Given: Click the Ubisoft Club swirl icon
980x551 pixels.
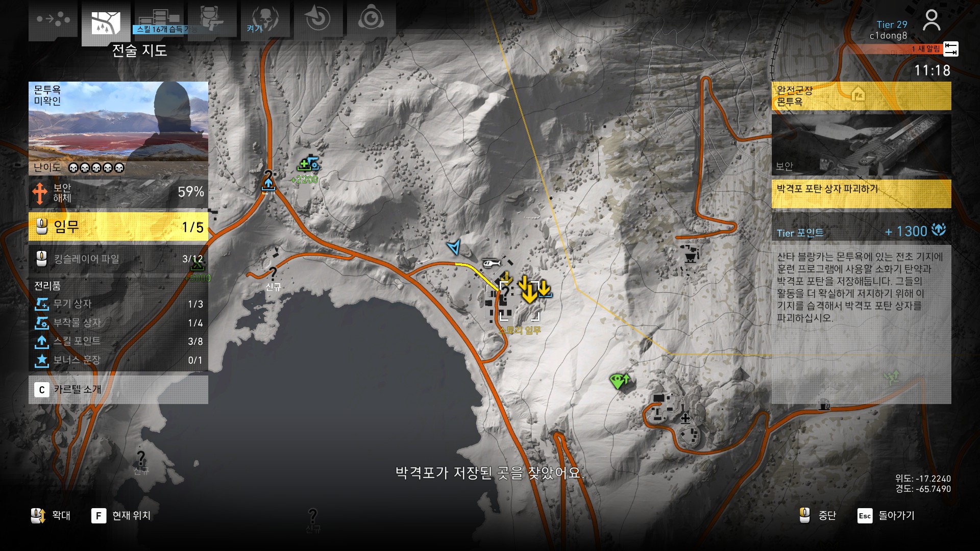Looking at the screenshot, I should 371,19.
